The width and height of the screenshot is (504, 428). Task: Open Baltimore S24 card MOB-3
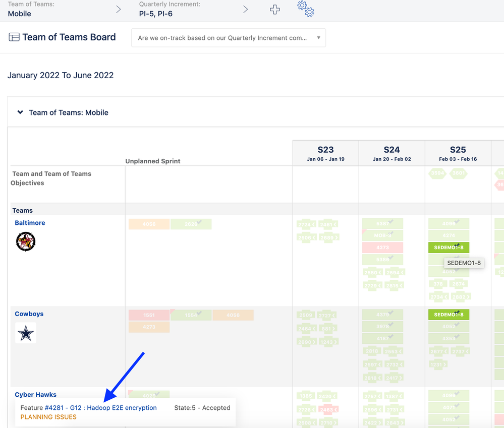[x=382, y=235]
